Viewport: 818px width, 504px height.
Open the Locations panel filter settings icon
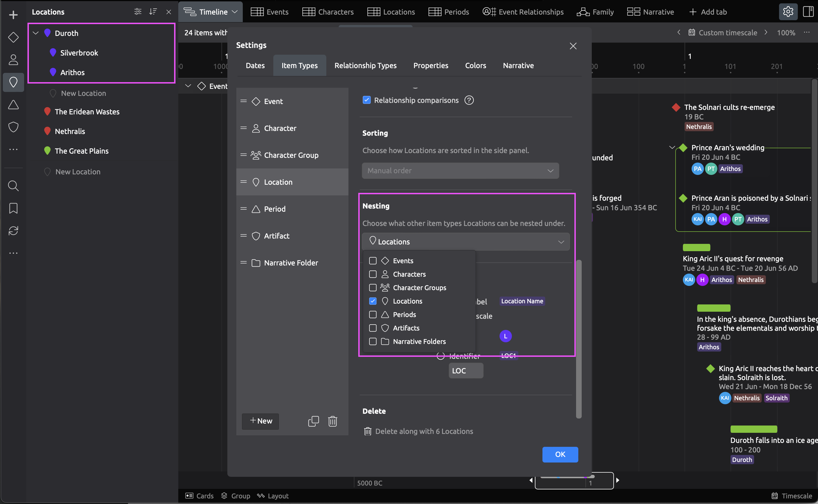[138, 12]
